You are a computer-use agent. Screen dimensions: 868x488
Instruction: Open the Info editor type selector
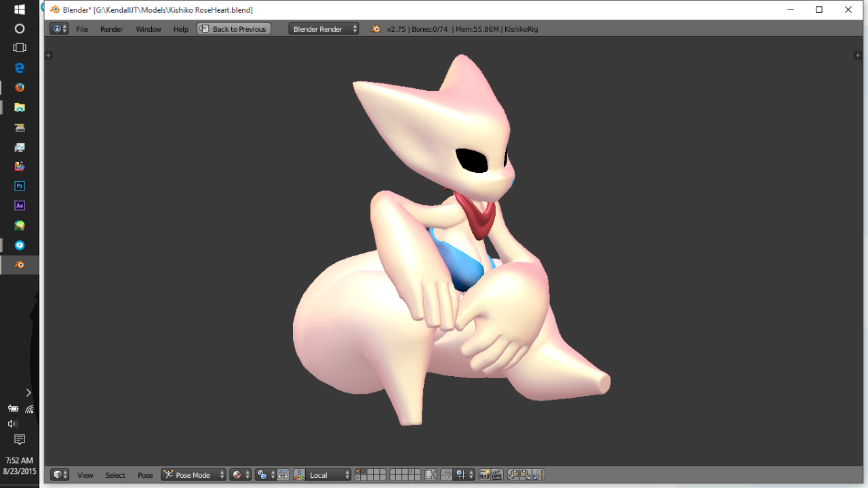[x=59, y=29]
